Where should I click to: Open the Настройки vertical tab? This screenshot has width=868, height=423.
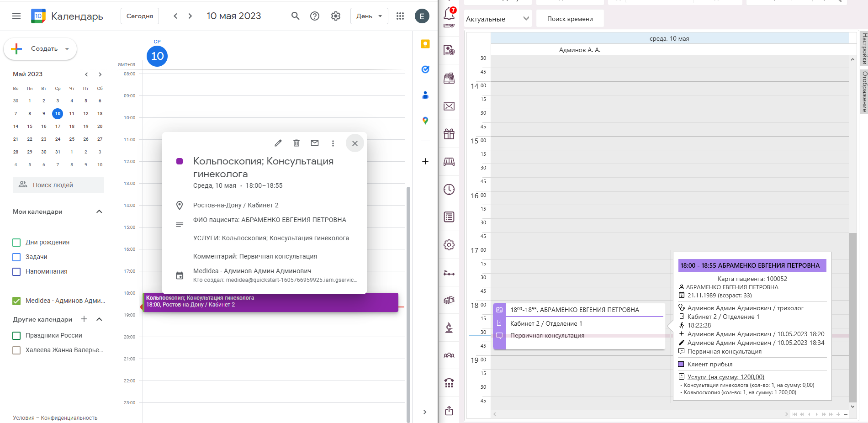click(864, 49)
